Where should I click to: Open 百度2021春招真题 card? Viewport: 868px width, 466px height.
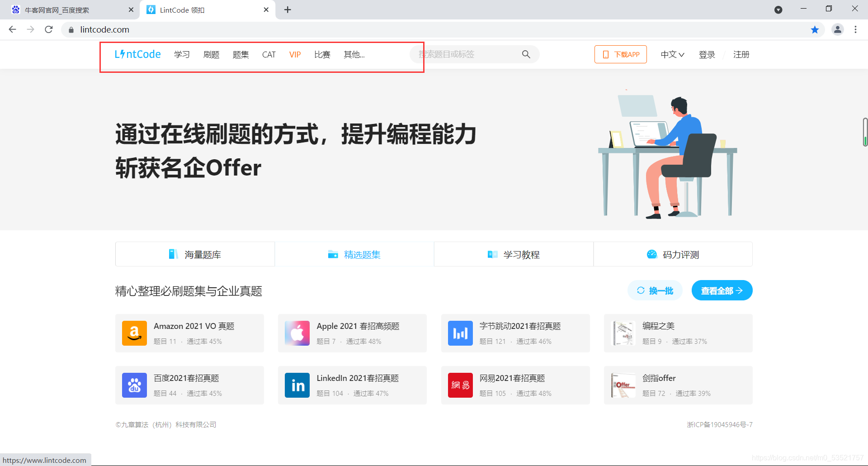(189, 385)
